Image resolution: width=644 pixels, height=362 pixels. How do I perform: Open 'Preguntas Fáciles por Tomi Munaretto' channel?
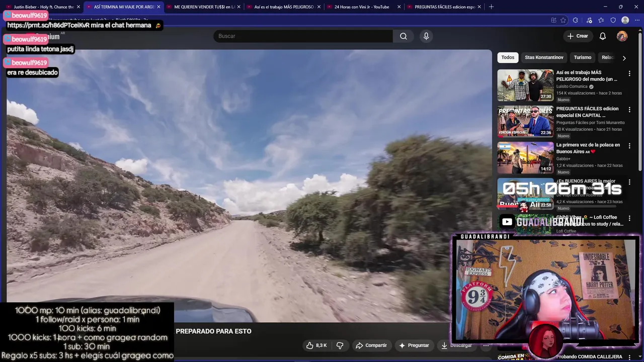pos(591,123)
